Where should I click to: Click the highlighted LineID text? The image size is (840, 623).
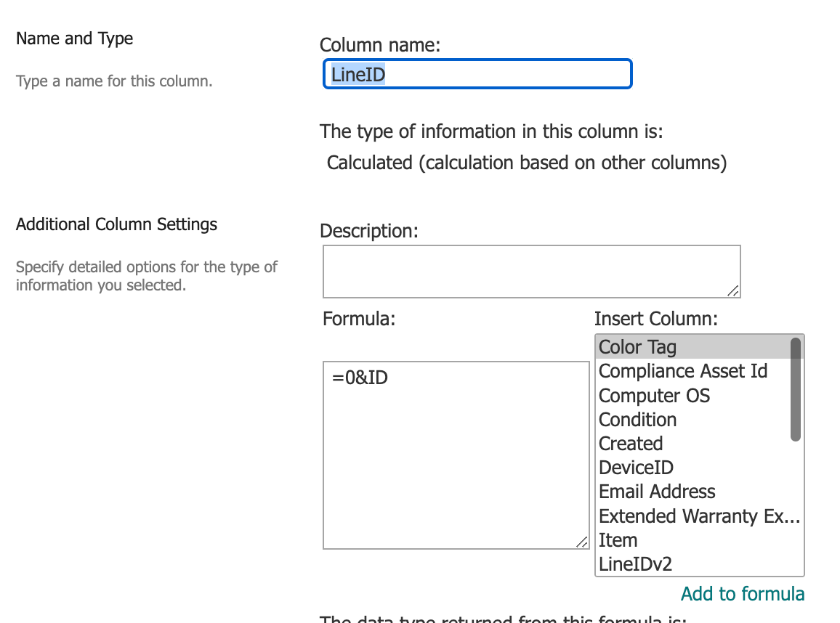(x=358, y=74)
